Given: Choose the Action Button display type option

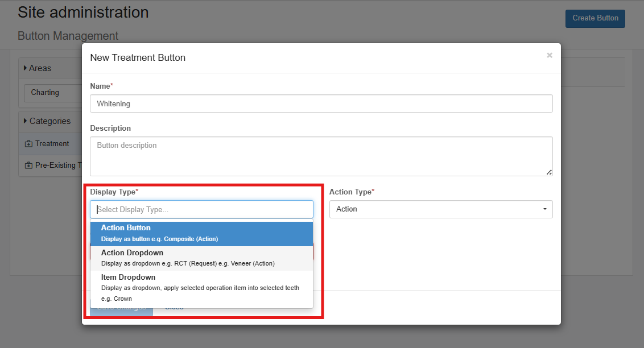Looking at the screenshot, I should point(201,234).
